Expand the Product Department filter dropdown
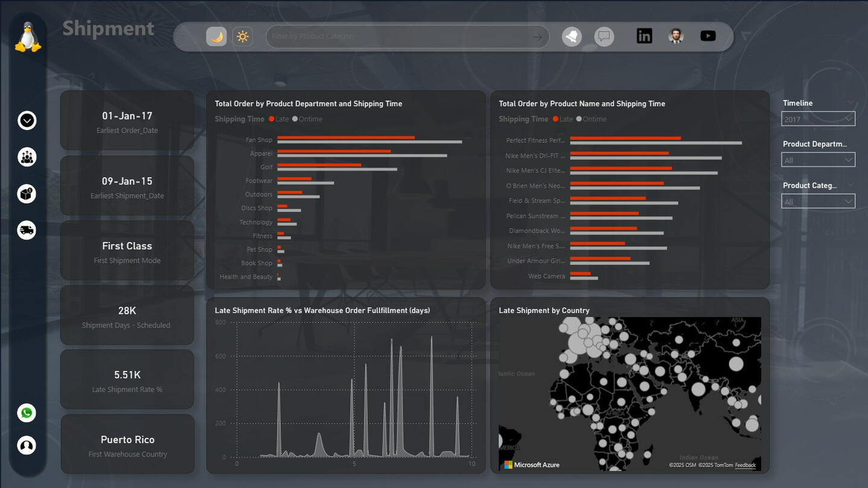868x488 pixels. click(818, 160)
